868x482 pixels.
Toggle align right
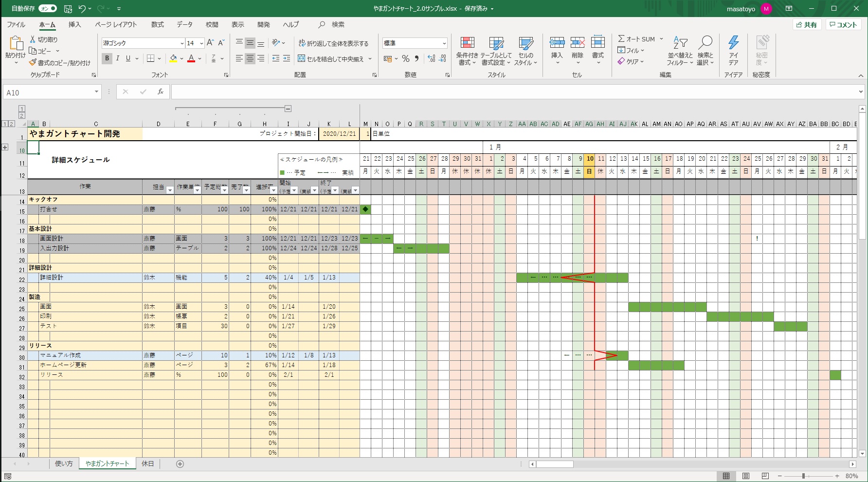261,58
